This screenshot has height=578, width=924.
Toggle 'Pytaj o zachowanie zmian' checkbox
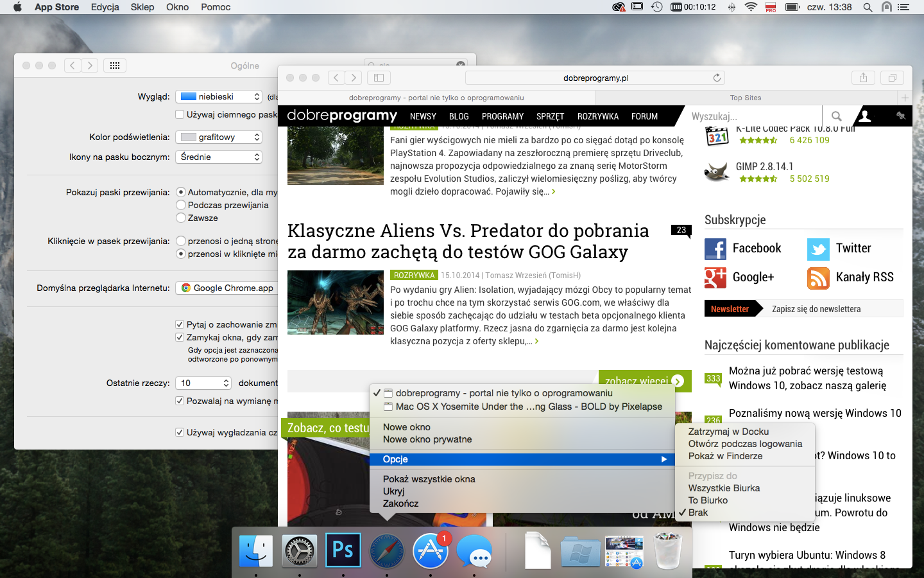[x=180, y=324]
